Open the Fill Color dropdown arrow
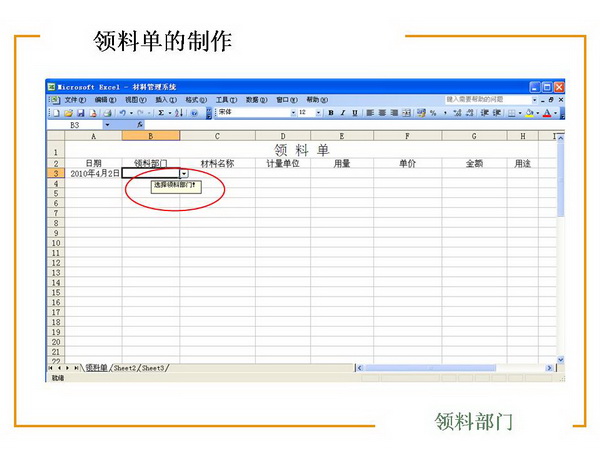This screenshot has height=450, width=600. tap(538, 113)
